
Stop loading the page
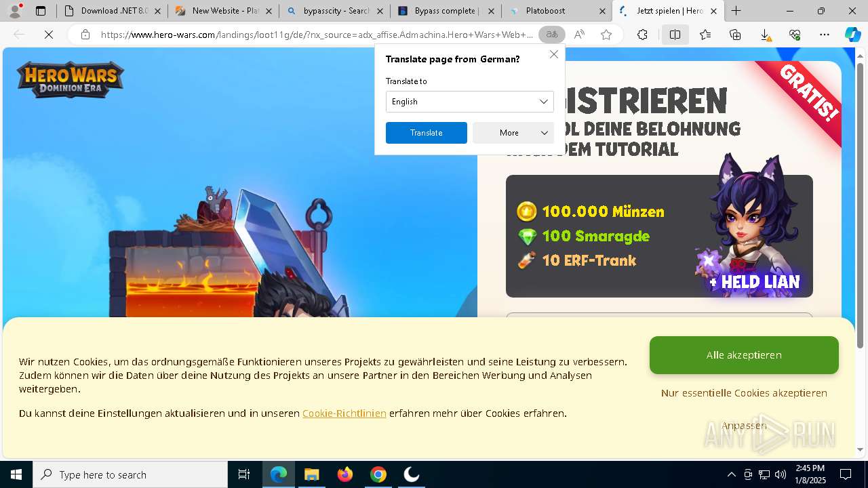pos(49,35)
